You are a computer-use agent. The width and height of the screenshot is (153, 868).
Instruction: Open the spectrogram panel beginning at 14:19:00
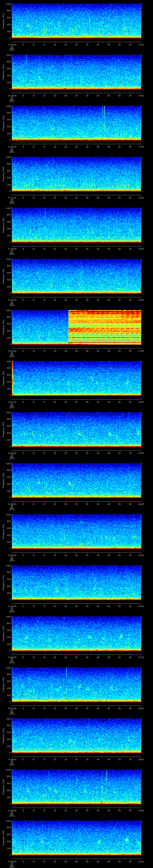tap(76, 276)
